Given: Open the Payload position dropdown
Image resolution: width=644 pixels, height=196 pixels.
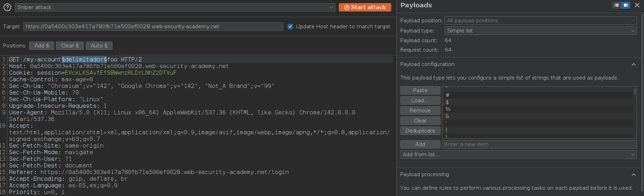Looking at the screenshot, I should tap(541, 21).
